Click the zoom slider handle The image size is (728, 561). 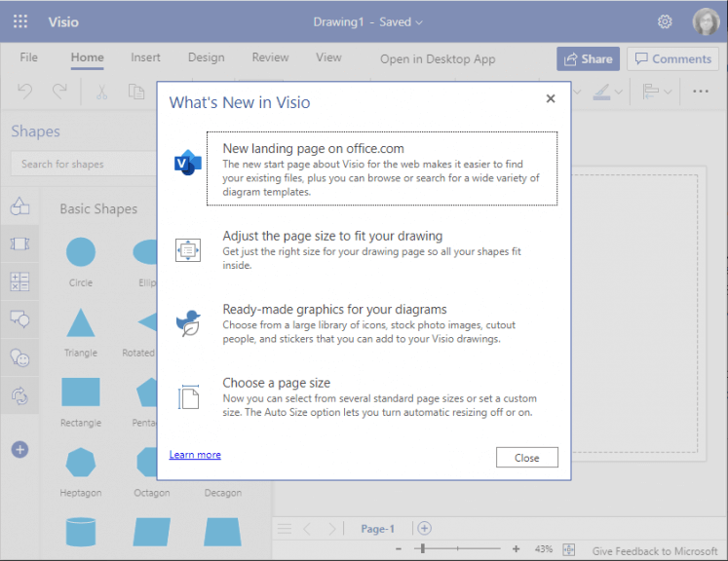423,549
